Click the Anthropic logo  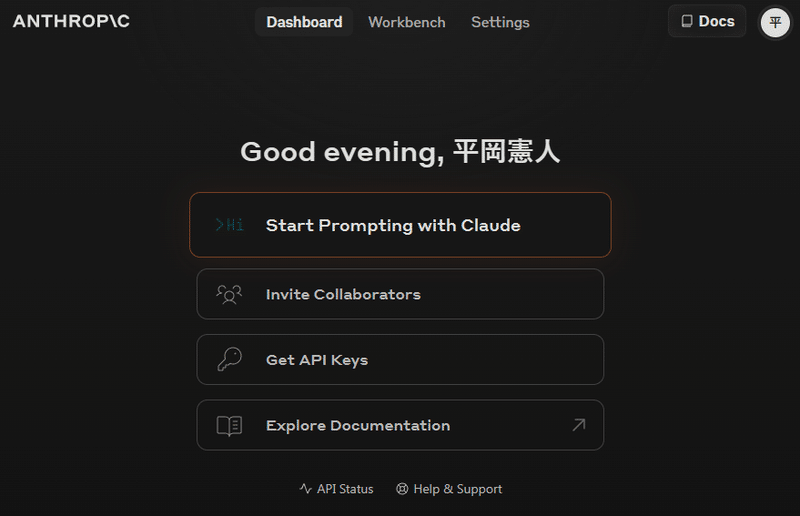[71, 21]
